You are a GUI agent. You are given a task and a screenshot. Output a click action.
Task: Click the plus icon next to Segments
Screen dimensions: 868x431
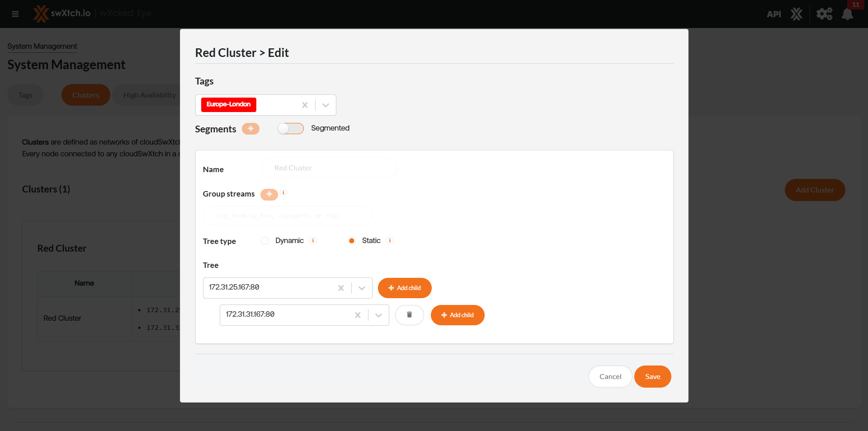click(x=250, y=129)
